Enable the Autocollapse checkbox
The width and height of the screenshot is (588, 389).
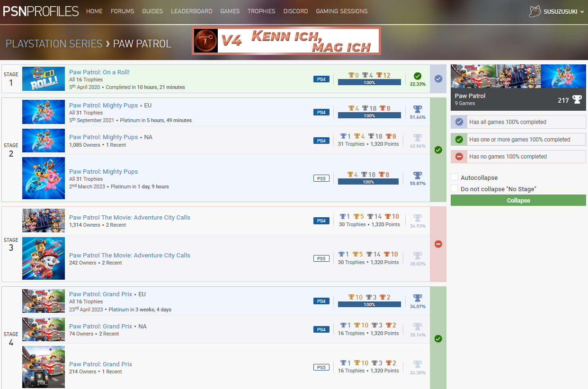[x=454, y=177]
